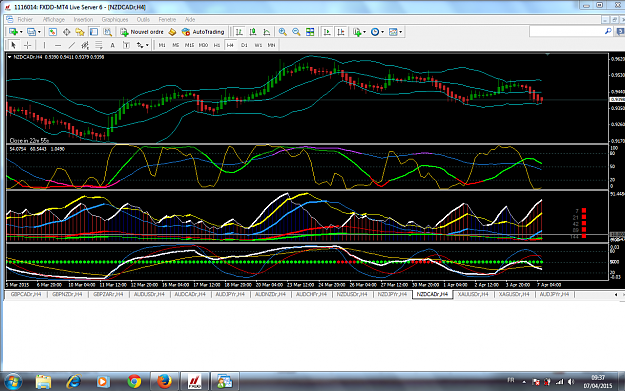Launch Google Chrome from the taskbar
Viewport: 625px width, 391px height.
click(x=134, y=381)
